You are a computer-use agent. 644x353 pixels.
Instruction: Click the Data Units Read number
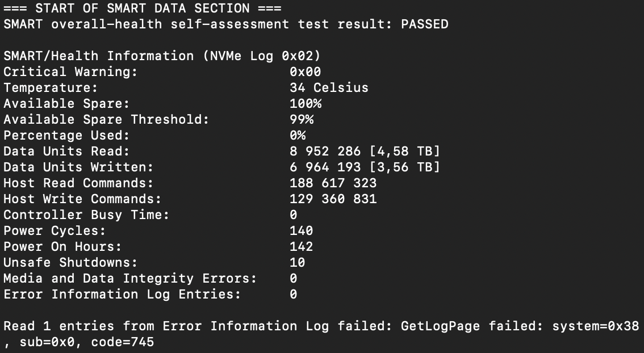[x=325, y=152]
